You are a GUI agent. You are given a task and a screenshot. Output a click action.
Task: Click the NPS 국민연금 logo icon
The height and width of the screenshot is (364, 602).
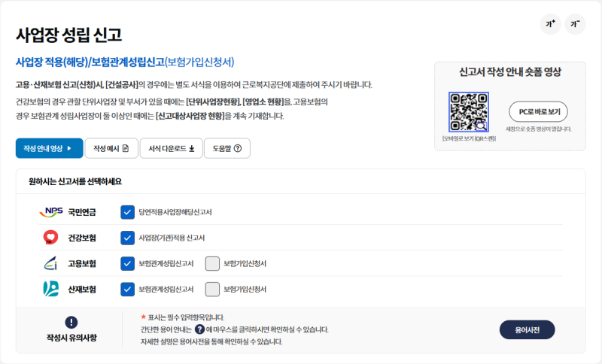tap(50, 212)
